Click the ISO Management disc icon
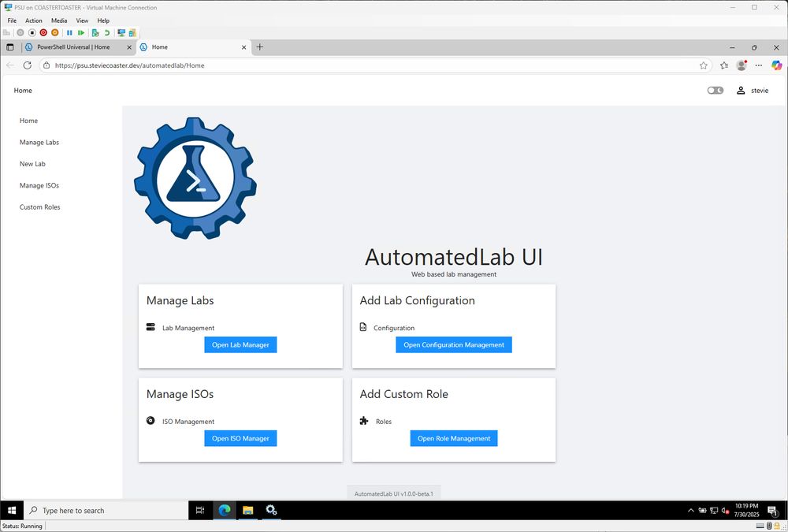This screenshot has height=532, width=788. coord(151,420)
